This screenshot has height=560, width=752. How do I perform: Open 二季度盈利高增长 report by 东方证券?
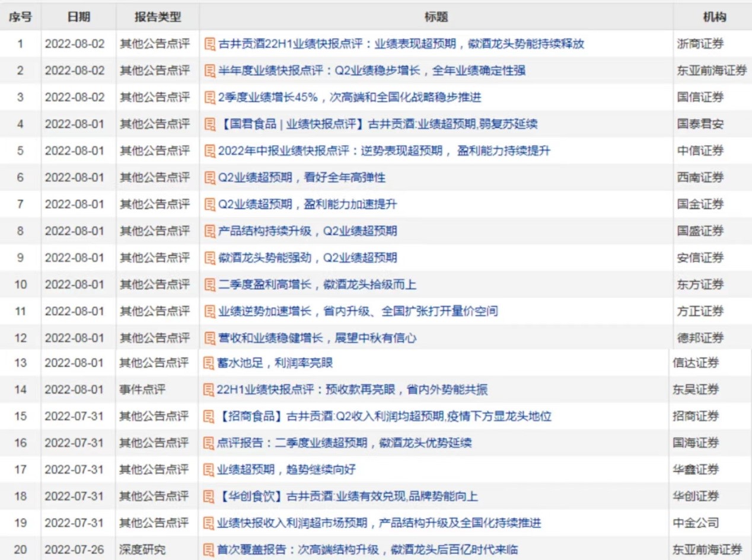(x=317, y=284)
